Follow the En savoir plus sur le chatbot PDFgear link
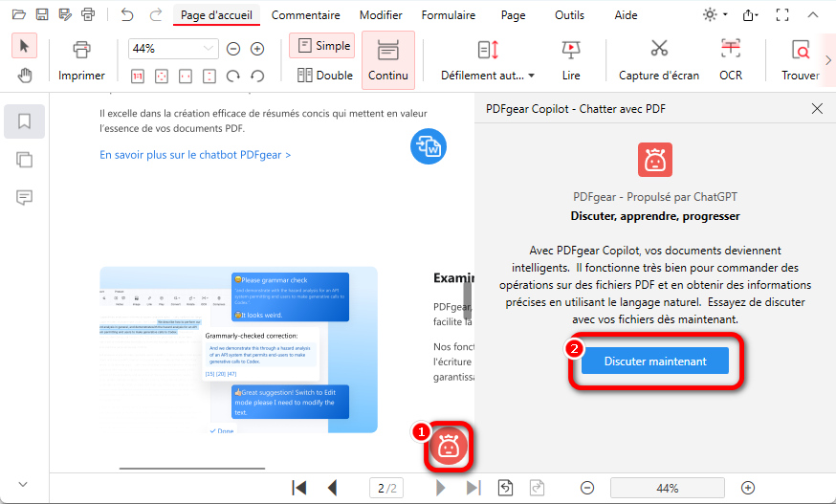 [195, 155]
